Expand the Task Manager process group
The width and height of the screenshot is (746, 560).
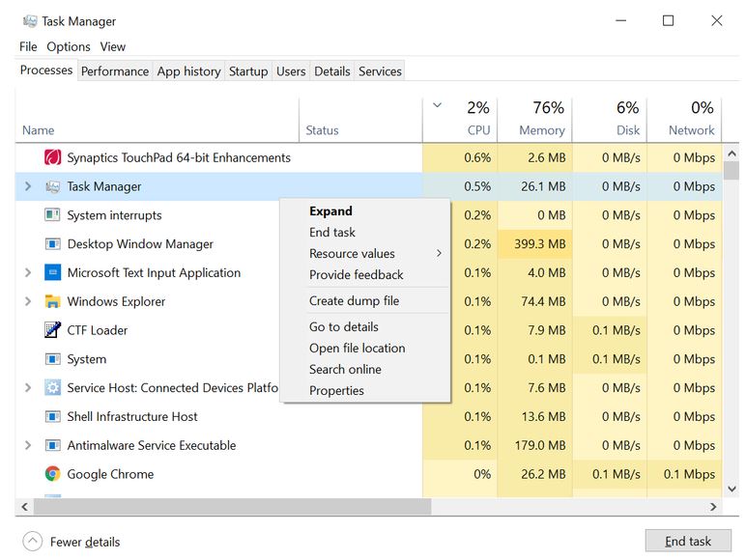point(28,186)
